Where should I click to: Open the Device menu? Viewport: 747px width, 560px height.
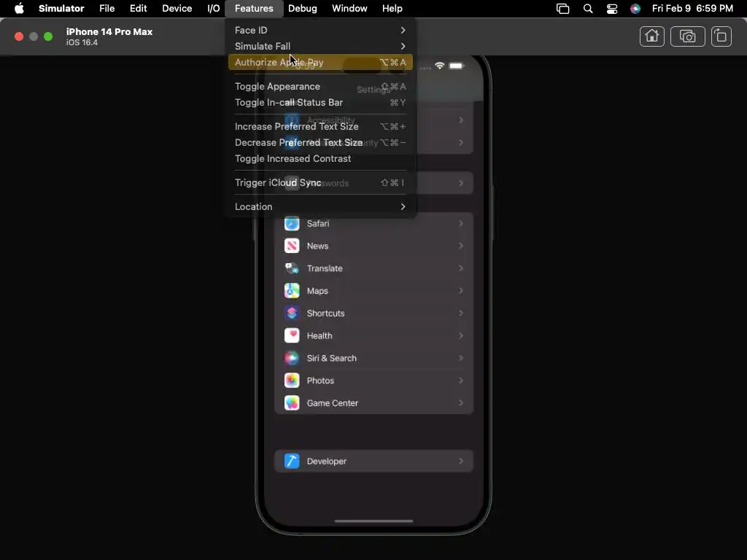[177, 9]
